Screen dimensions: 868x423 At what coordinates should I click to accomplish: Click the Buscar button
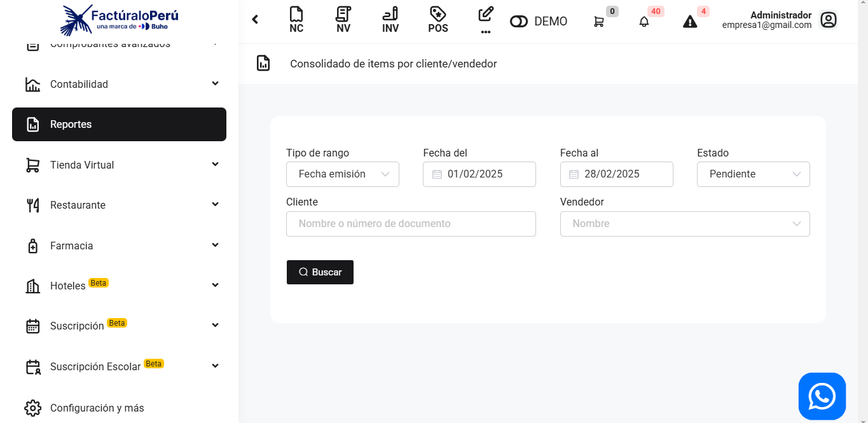[320, 272]
